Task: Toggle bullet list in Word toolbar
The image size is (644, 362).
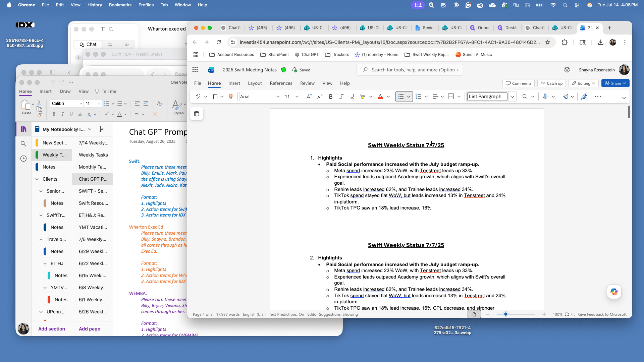Action: click(401, 97)
